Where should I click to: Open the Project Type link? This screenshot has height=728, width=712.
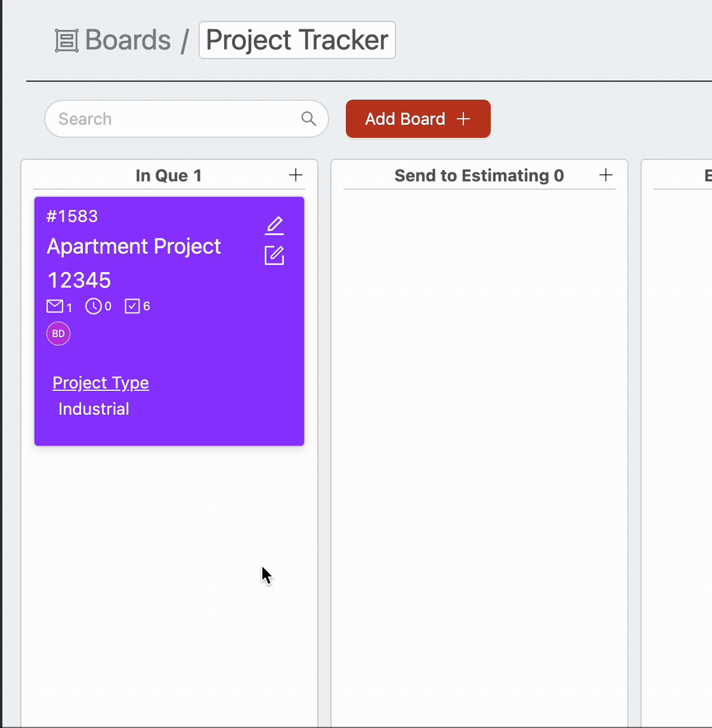coord(101,382)
